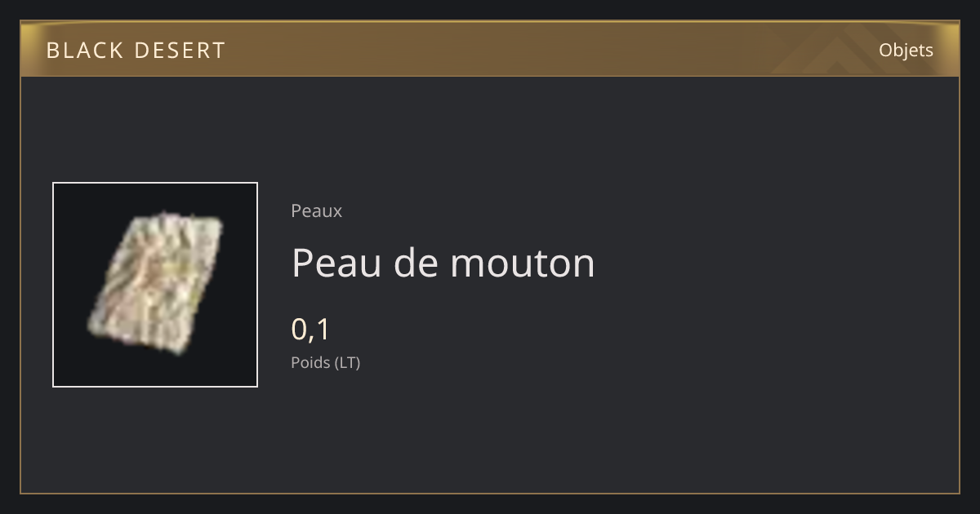
Task: Click the 0,1 weight value
Action: coord(310,329)
